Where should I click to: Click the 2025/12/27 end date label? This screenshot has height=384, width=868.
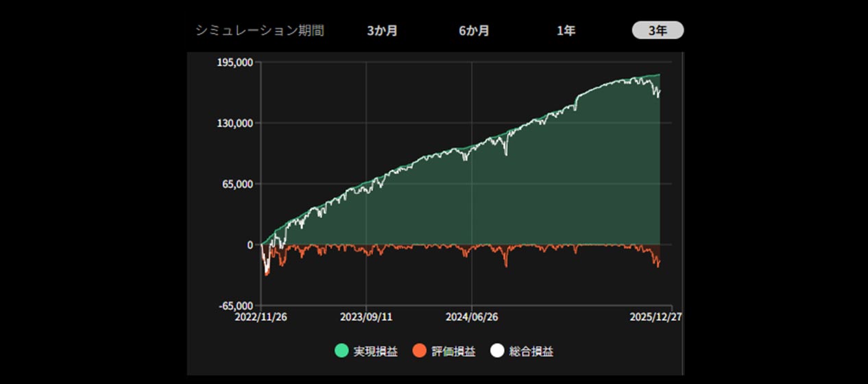pos(656,318)
